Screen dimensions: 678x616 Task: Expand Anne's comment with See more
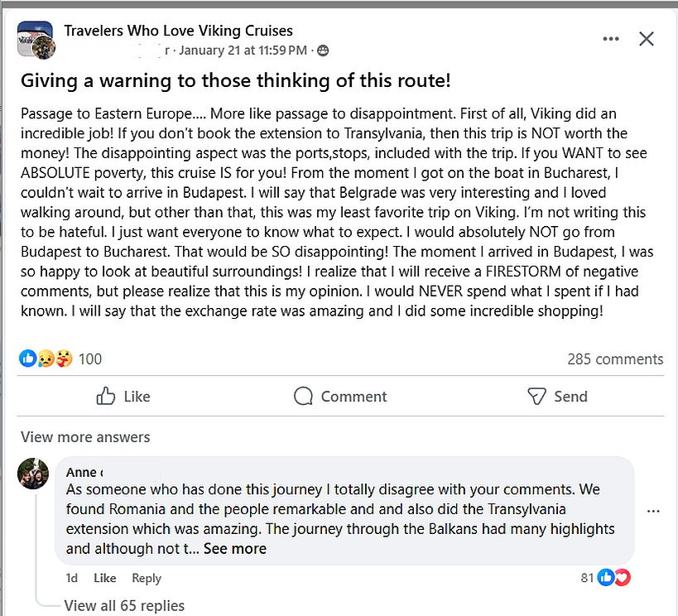tap(234, 548)
